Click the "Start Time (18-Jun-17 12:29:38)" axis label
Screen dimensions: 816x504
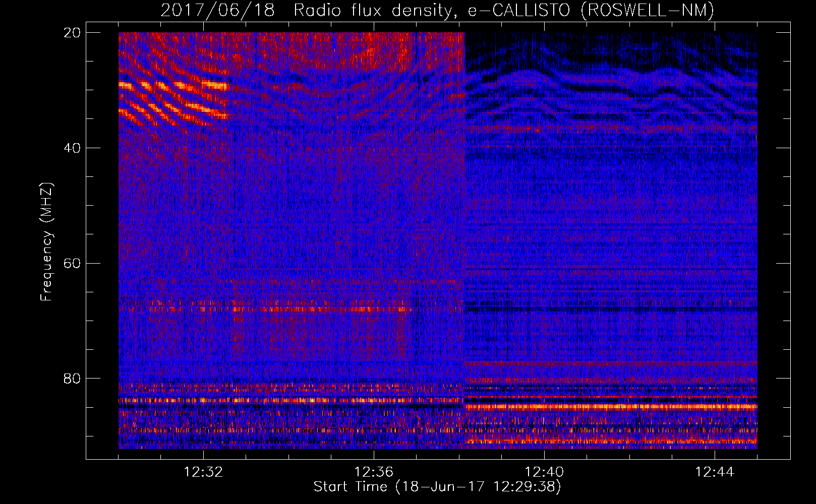click(437, 487)
